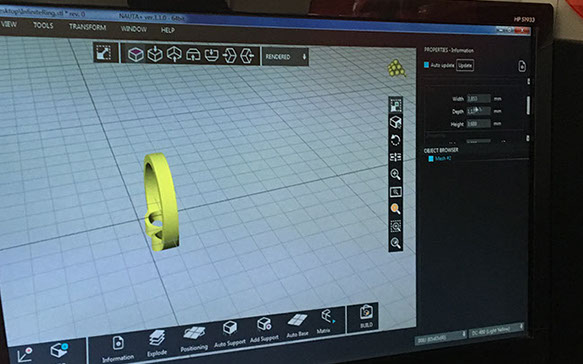The height and width of the screenshot is (364, 583).
Task: Open the VIEW menu
Action: pos(9,24)
